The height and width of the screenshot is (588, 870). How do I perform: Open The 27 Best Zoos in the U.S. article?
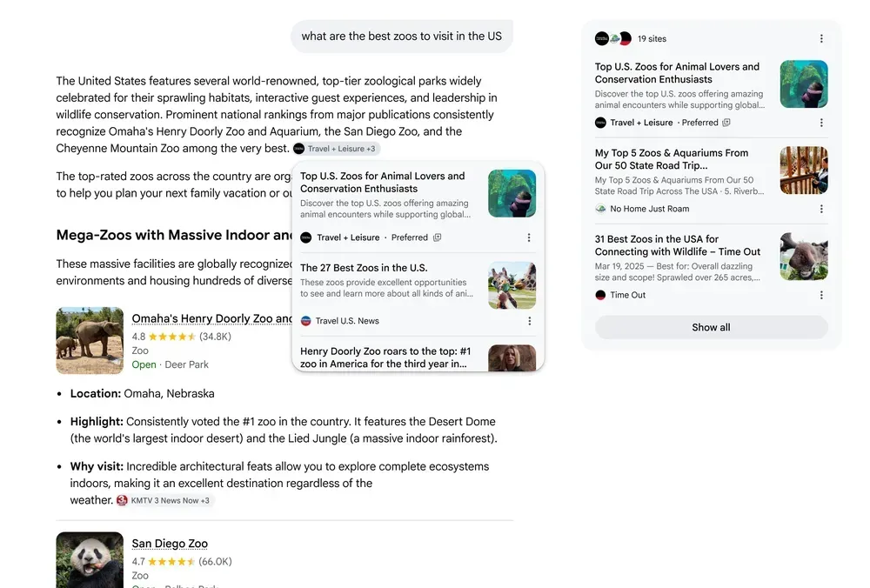tap(364, 268)
